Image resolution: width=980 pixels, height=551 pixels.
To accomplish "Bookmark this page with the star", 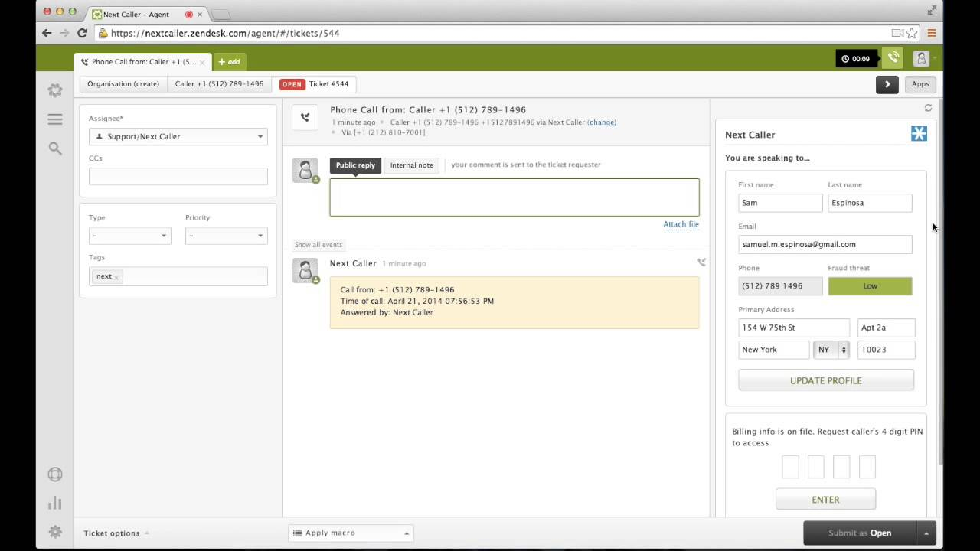I will (x=912, y=33).
